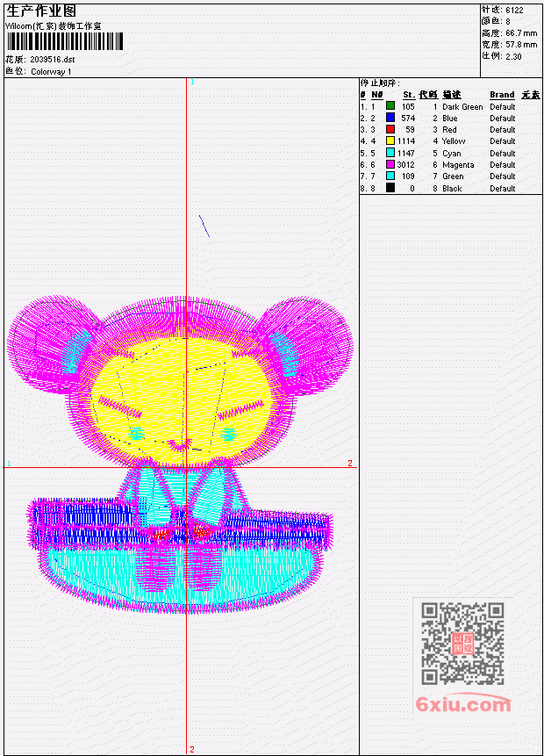The image size is (544, 756).
Task: Click the N# column header
Action: tap(376, 95)
